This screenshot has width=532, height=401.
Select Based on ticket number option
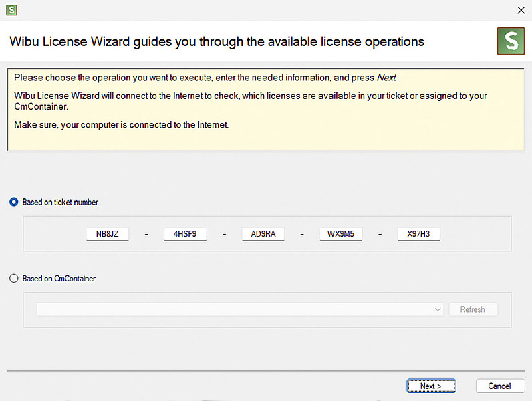pyautogui.click(x=13, y=203)
